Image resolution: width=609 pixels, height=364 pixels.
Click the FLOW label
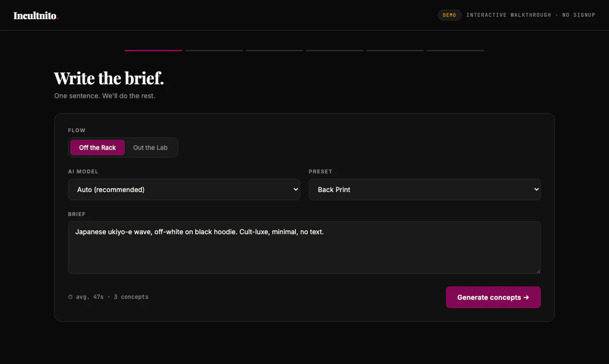tap(77, 130)
